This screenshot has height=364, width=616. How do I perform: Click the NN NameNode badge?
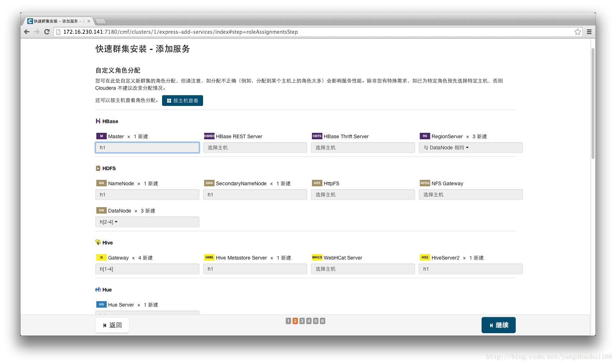101,183
